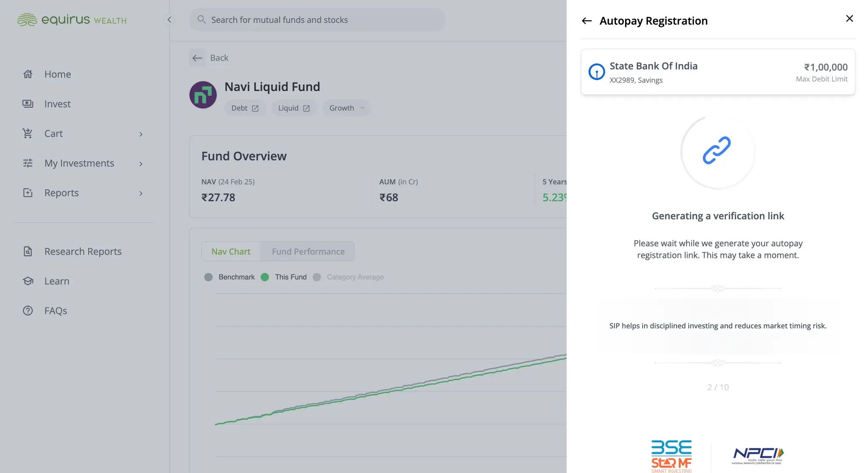Click the Home house icon

pos(28,74)
